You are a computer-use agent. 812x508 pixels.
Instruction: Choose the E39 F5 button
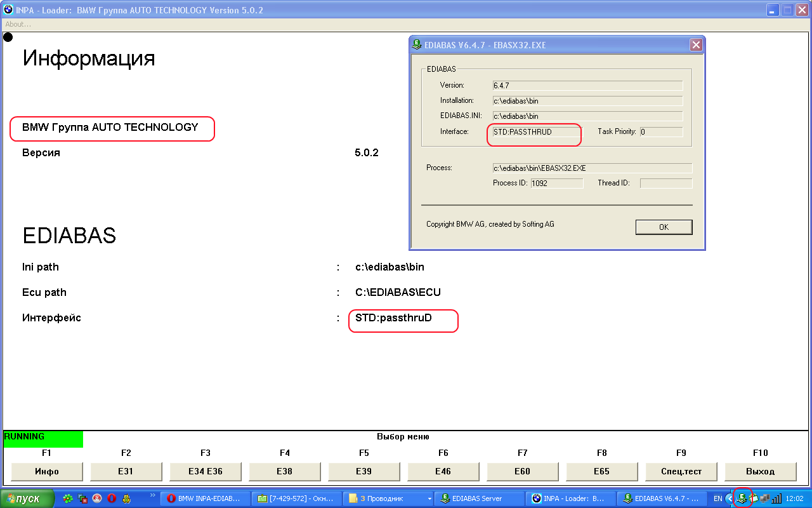pos(365,471)
